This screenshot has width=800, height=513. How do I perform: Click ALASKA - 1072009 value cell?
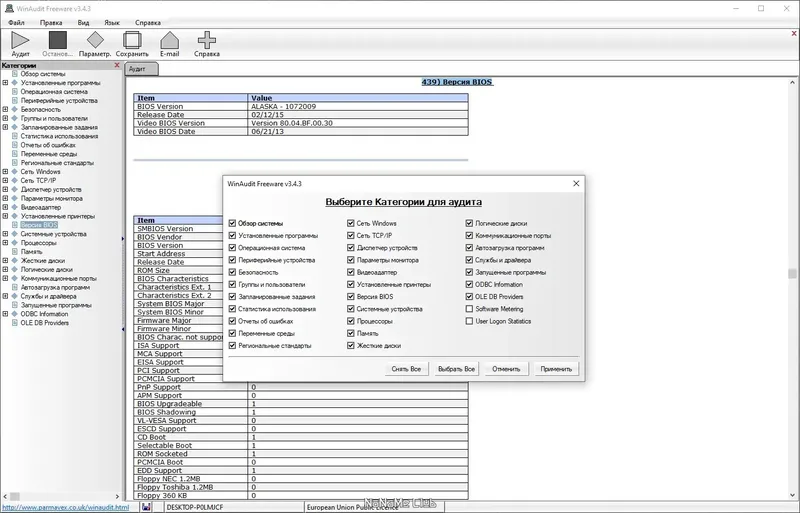(x=358, y=107)
